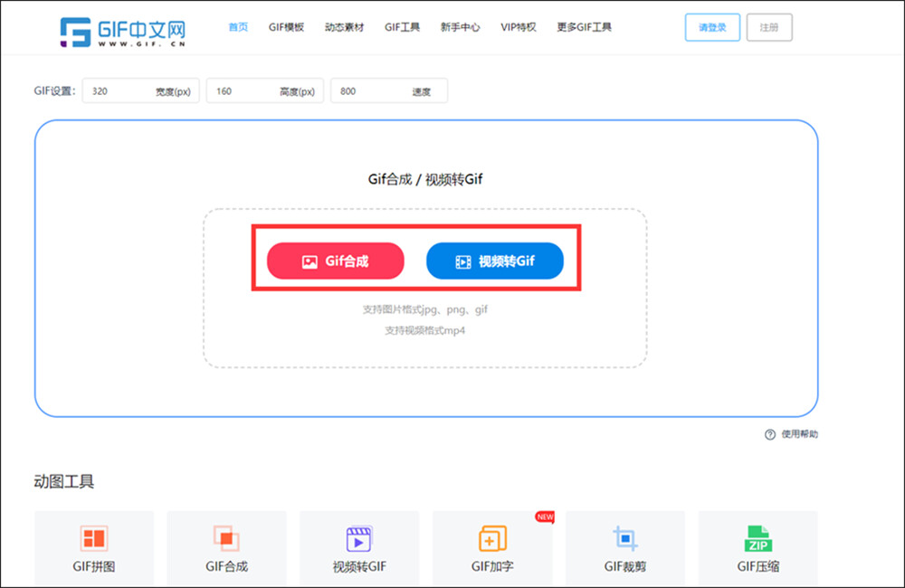Open the VIP特权 menu item
Image resolution: width=905 pixels, height=588 pixels.
(519, 27)
